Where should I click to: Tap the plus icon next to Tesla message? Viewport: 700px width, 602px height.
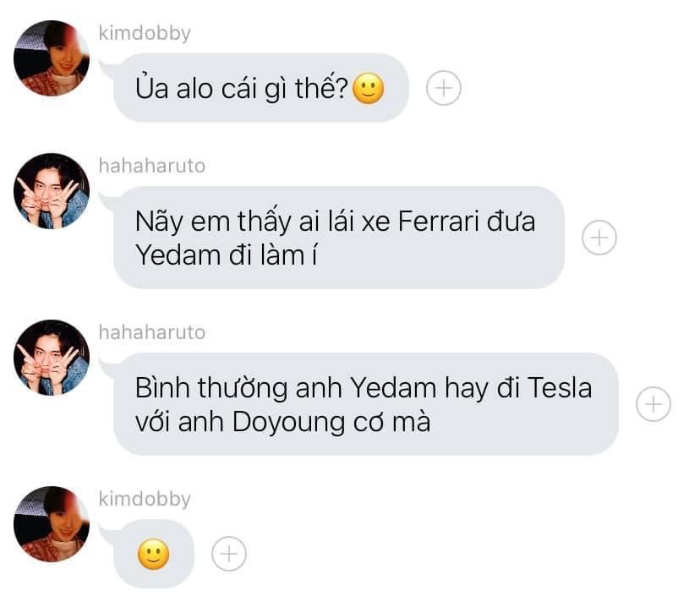pos(653,405)
